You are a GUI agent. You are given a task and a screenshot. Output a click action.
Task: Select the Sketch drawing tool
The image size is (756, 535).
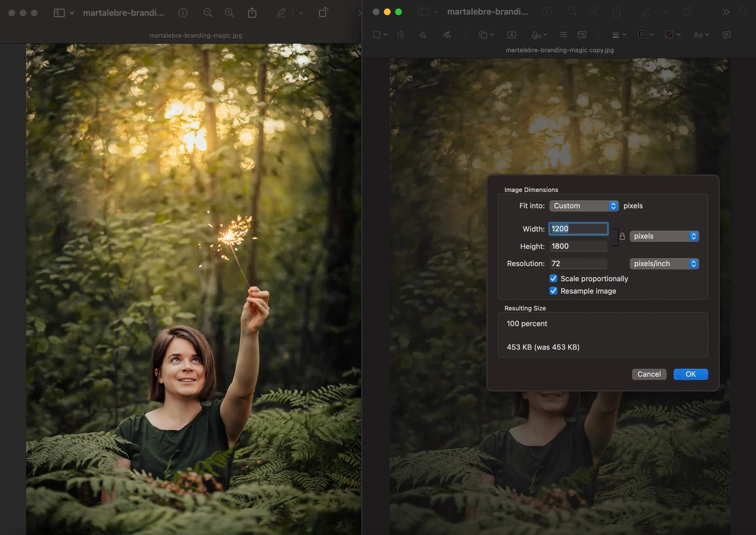pos(422,34)
